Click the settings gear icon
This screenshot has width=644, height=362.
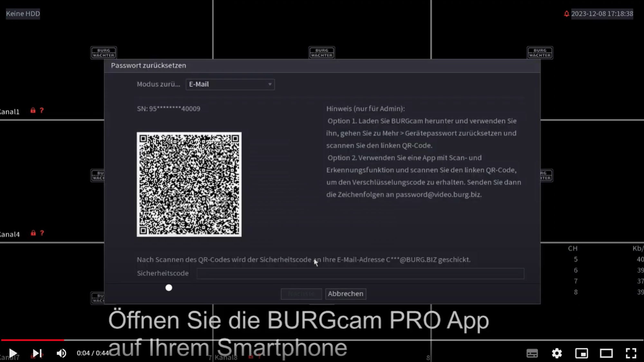pyautogui.click(x=556, y=353)
